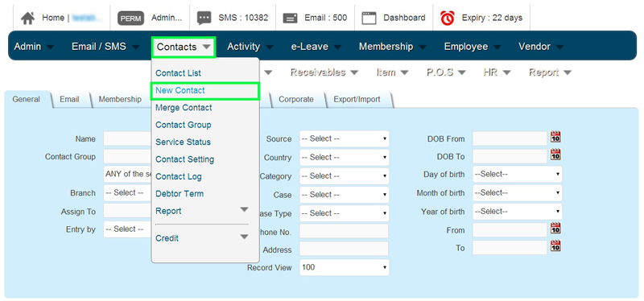Open the From date calendar picker
644x301 pixels.
click(x=555, y=228)
